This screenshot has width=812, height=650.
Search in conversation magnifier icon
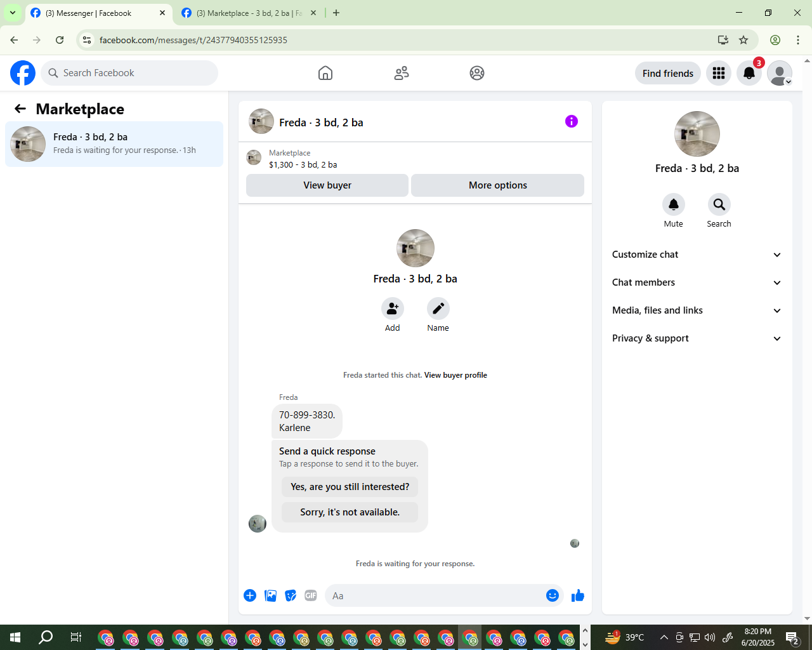point(719,204)
